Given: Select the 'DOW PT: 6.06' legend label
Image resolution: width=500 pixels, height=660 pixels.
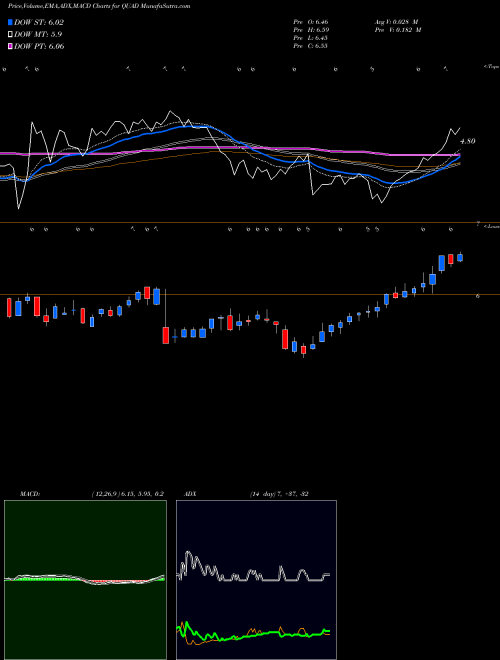Looking at the screenshot, I should pyautogui.click(x=39, y=46).
